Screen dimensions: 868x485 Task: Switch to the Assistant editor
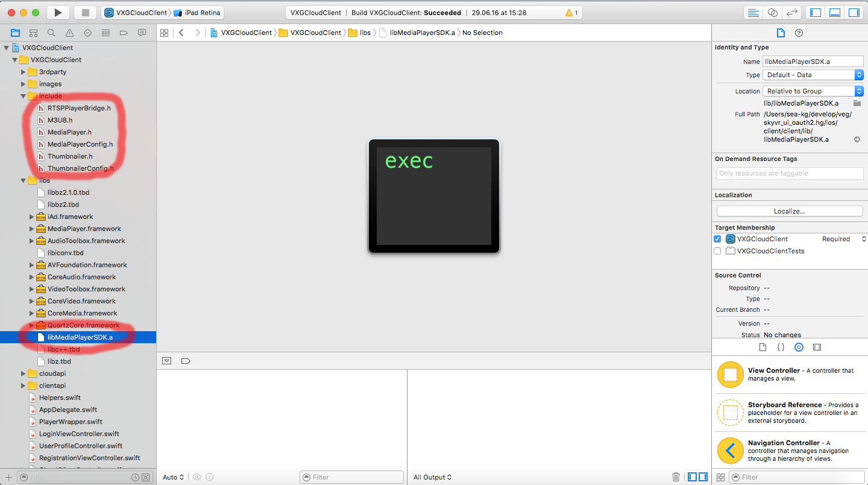[x=772, y=13]
